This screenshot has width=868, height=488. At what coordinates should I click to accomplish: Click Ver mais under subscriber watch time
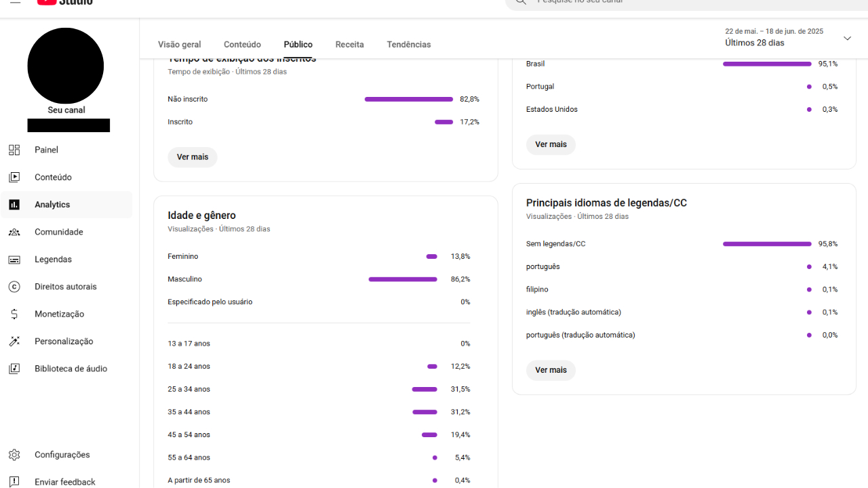coord(193,157)
